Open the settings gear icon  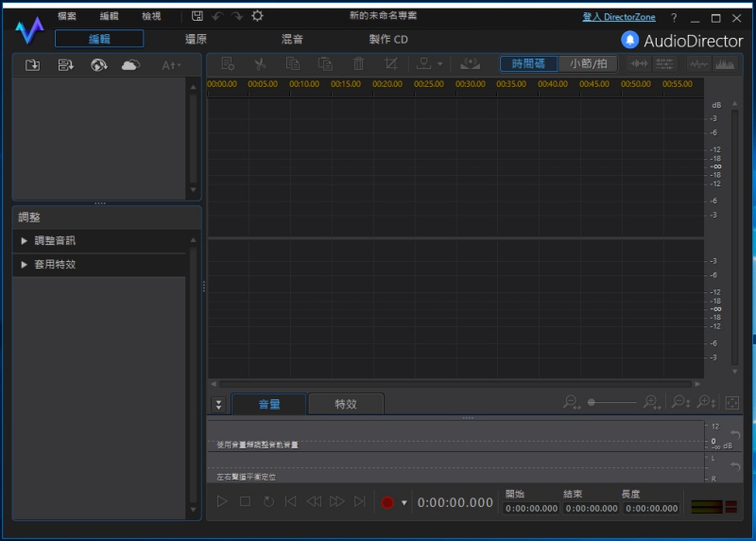tap(257, 16)
